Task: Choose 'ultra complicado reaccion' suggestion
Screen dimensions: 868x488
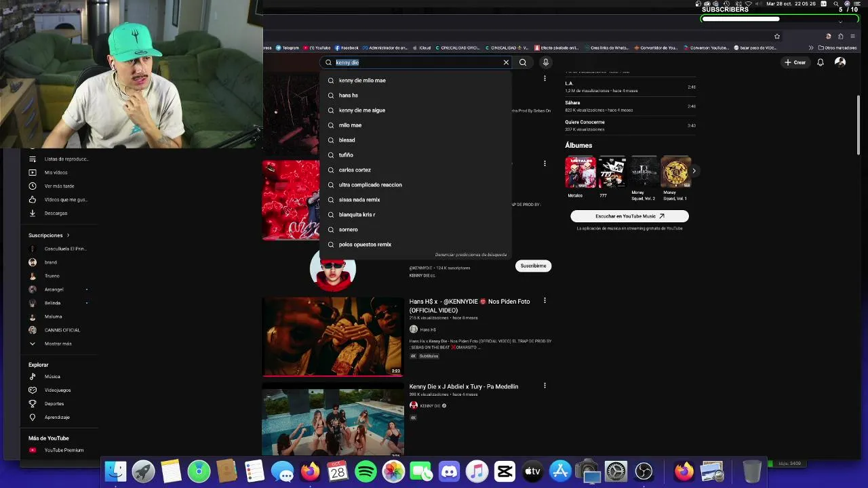Action: (x=415, y=185)
